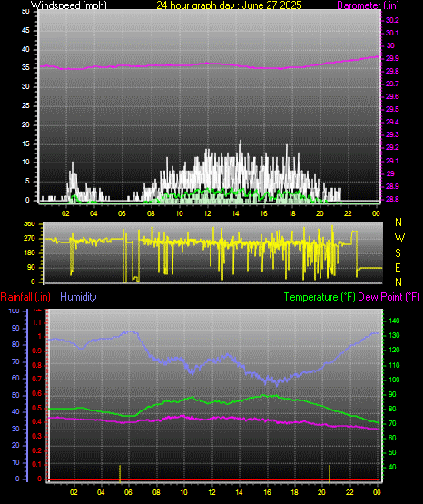The image size is (423, 504).
Task: Click the "S" compass direction label
Action: coord(398,253)
